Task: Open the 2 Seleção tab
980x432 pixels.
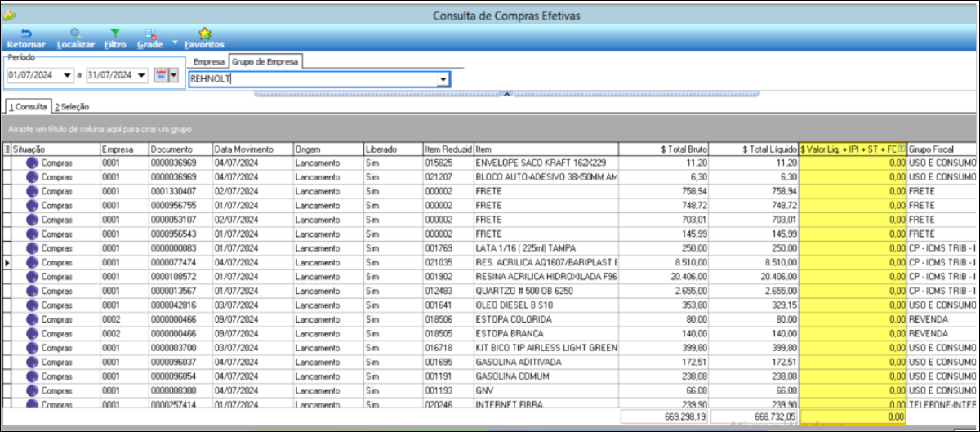Action: pyautogui.click(x=72, y=106)
